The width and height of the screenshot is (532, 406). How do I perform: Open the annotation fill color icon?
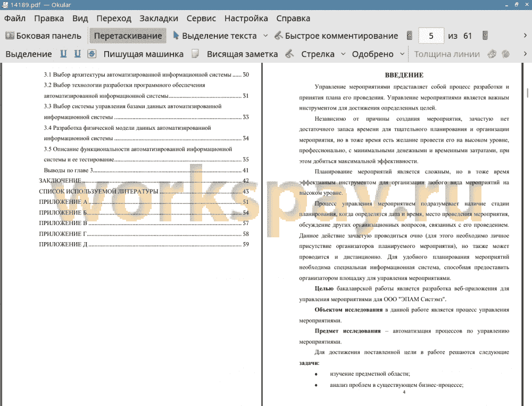[505, 54]
